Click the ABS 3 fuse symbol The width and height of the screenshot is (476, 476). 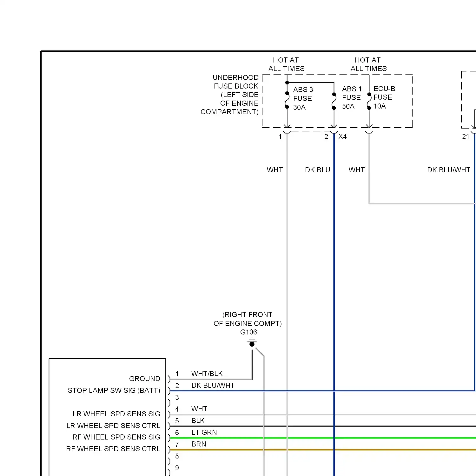tap(287, 100)
